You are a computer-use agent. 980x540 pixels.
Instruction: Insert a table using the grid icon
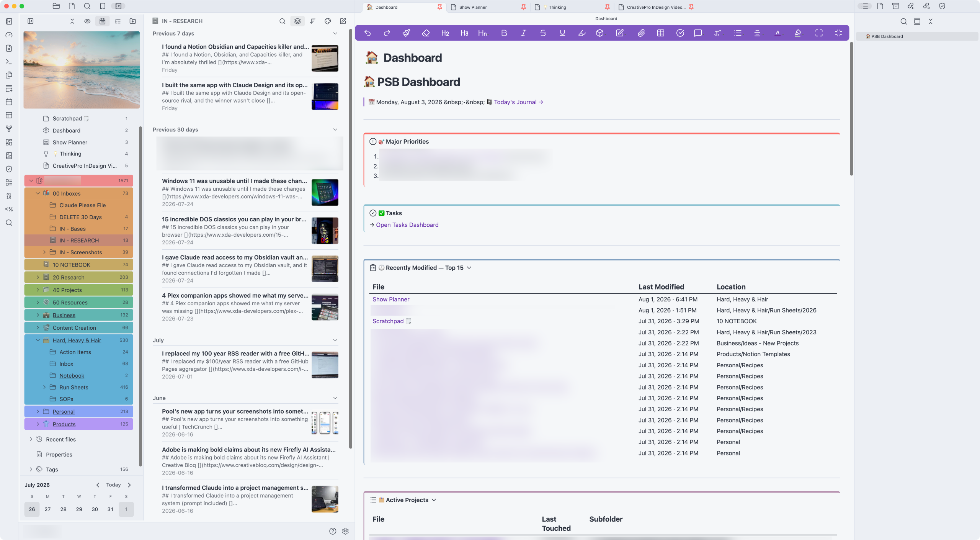click(661, 33)
